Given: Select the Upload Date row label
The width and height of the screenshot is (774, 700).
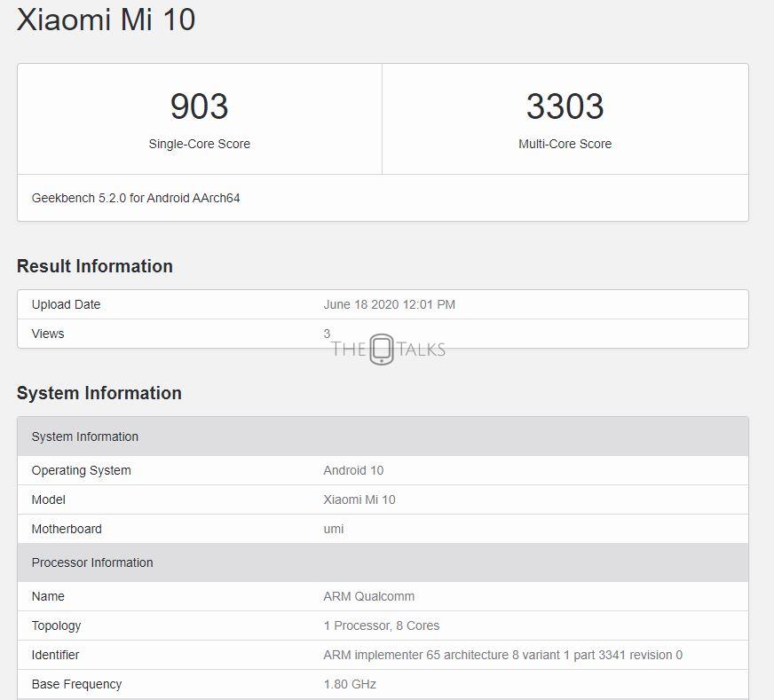Looking at the screenshot, I should click(66, 304).
